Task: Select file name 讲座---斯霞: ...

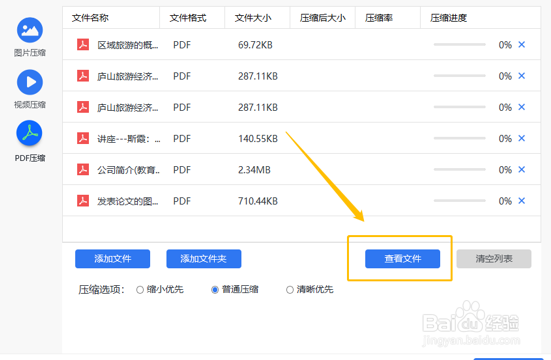Action: pos(129,139)
